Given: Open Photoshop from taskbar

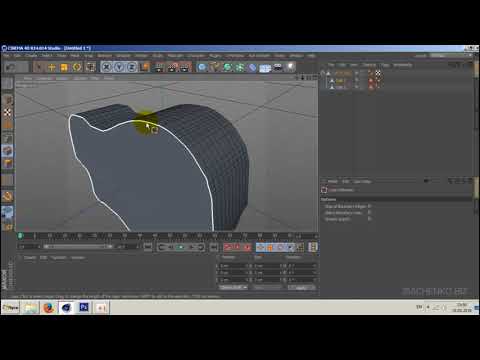Looking at the screenshot, I should click(x=84, y=307).
